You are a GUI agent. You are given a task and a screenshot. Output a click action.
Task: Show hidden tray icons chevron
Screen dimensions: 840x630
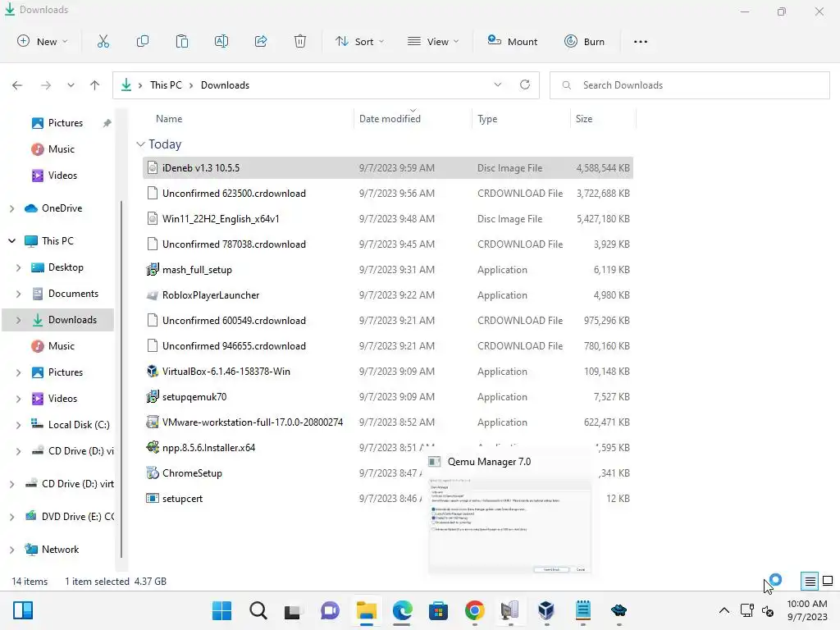(724, 610)
